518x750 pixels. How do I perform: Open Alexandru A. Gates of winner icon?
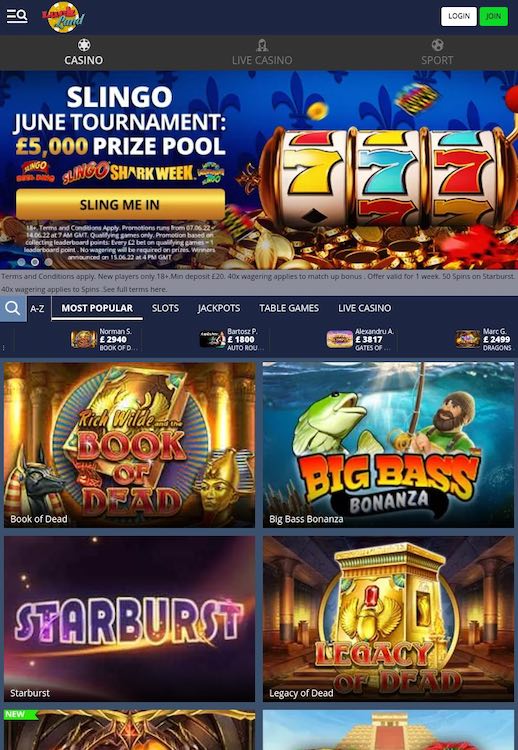pyautogui.click(x=340, y=340)
